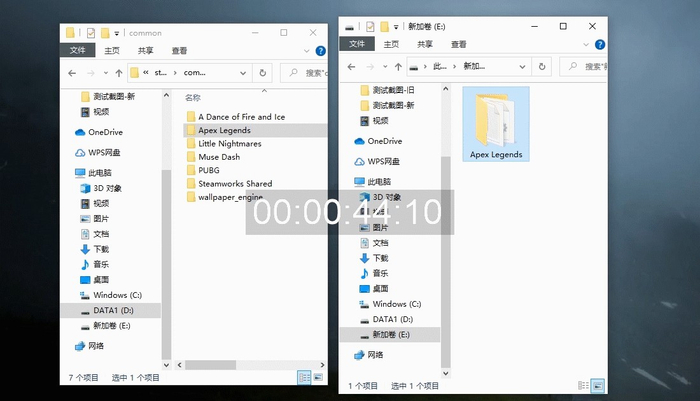Screen dimensions: 700x401
Task: Expand address history dropdown in E: window
Action: click(522, 67)
